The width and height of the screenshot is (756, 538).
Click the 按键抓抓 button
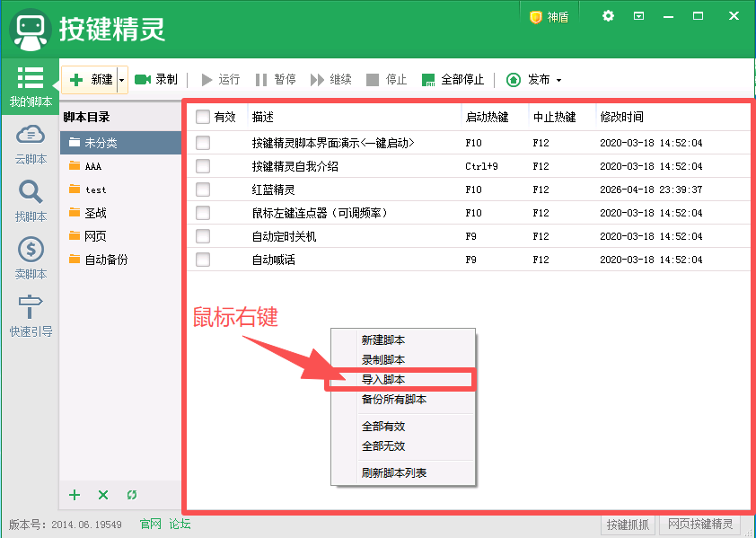click(628, 525)
